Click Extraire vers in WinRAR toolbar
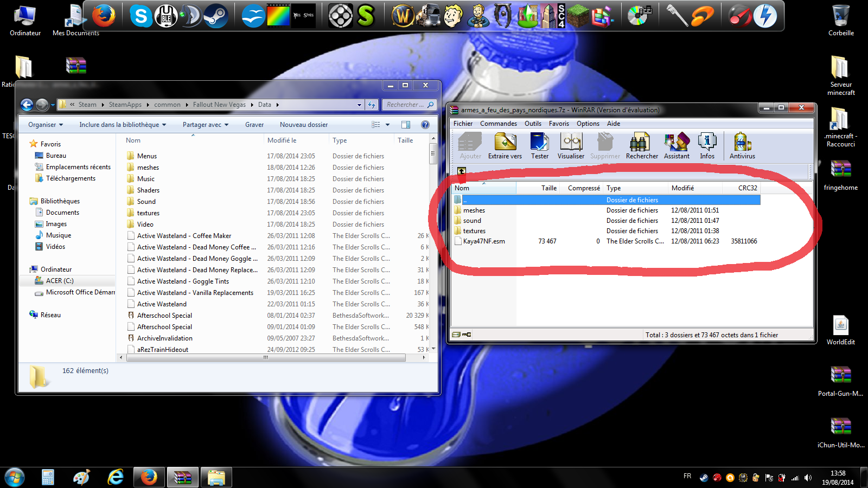This screenshot has height=488, width=868. pos(505,146)
